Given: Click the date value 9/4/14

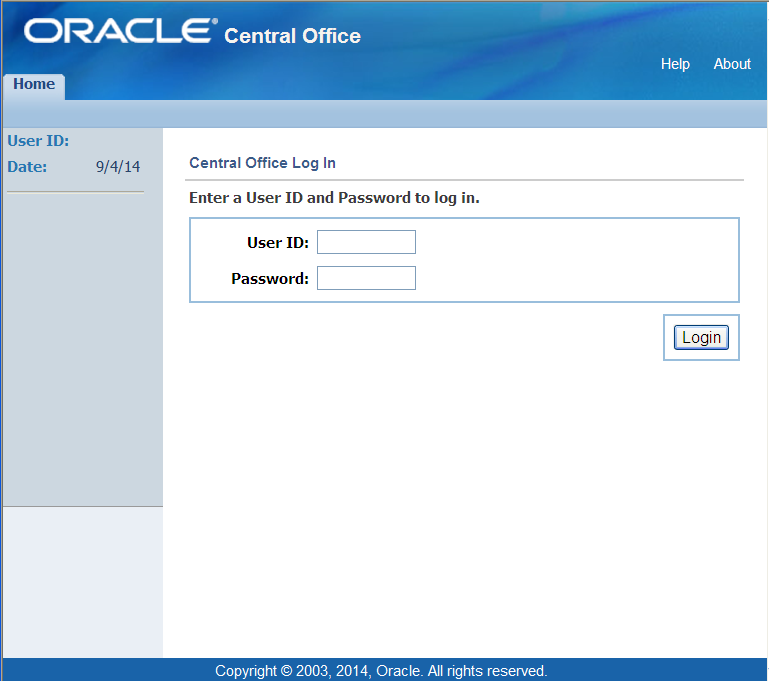Looking at the screenshot, I should click(x=118, y=167).
